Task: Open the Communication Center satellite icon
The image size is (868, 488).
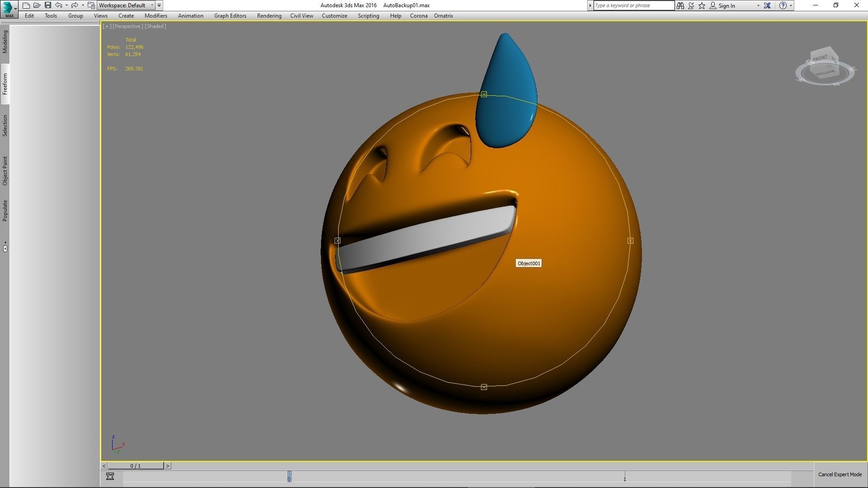Action: point(691,5)
